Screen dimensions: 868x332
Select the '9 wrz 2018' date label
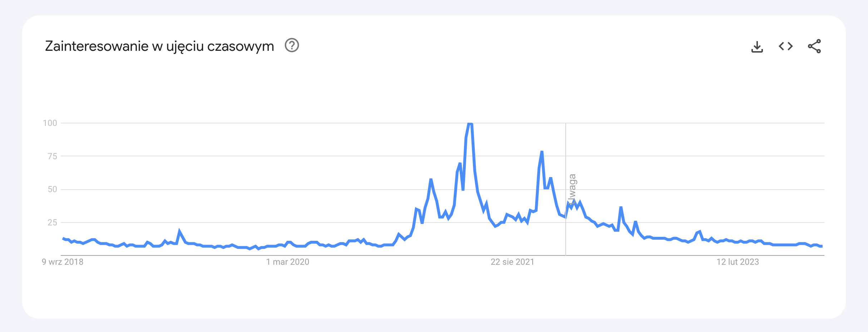tap(63, 262)
